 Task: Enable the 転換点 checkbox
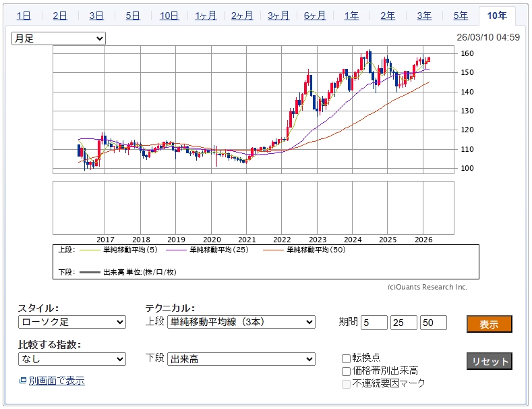pyautogui.click(x=347, y=358)
